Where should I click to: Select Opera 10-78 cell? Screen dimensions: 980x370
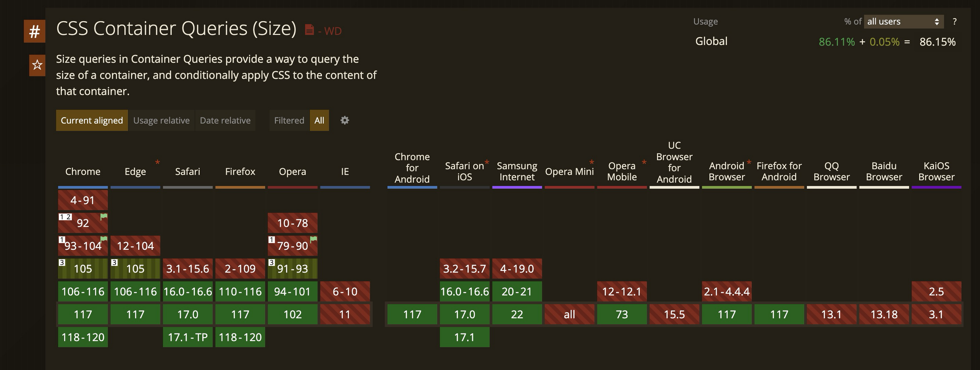(292, 223)
